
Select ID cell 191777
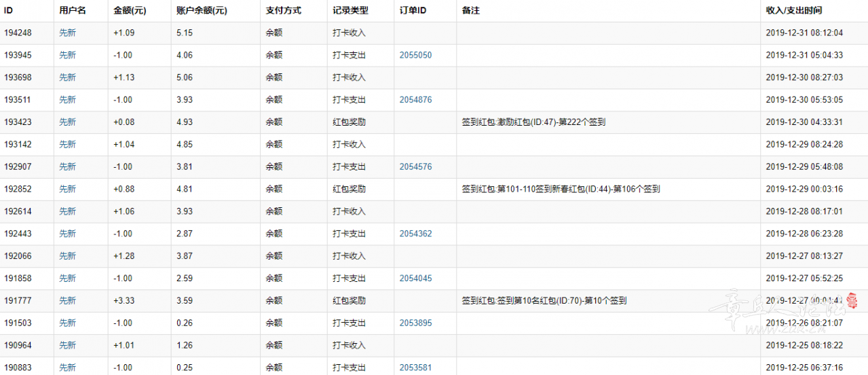18,300
